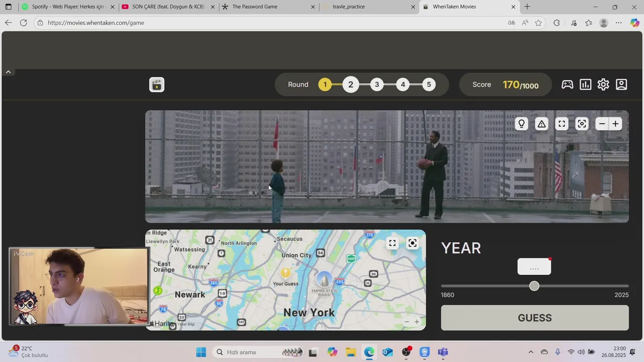Expand the collapsed top bar chevron
The width and height of the screenshot is (644, 362).
coord(8,72)
